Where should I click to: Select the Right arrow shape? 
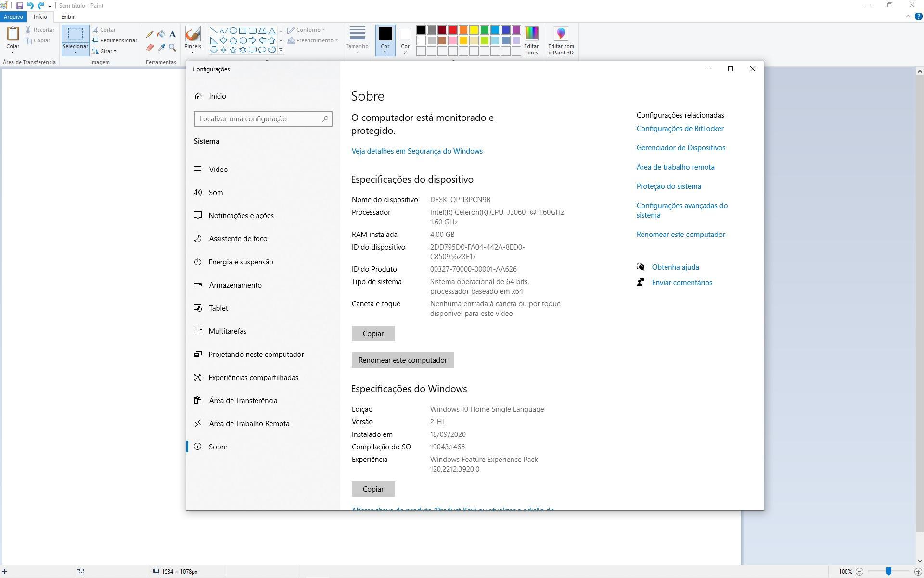[252, 40]
